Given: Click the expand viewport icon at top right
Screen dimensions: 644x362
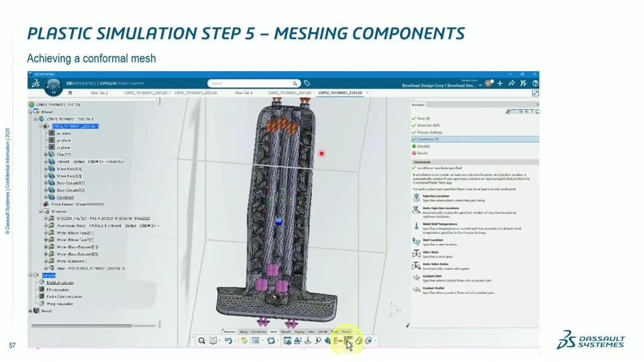Looking at the screenshot, I should pos(535,93).
